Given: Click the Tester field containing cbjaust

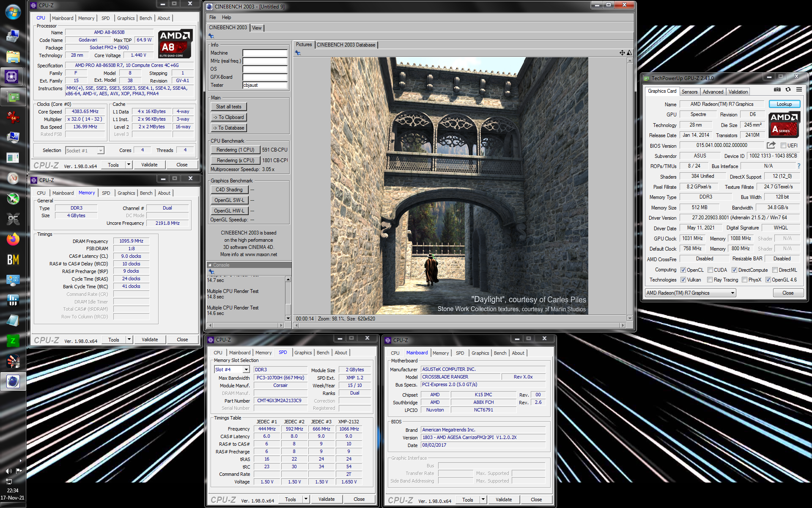Looking at the screenshot, I should [265, 85].
